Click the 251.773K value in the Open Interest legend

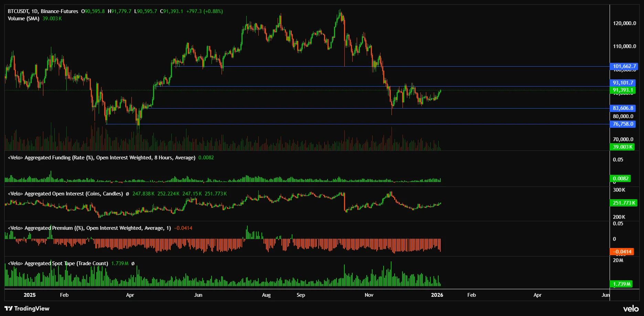point(216,194)
